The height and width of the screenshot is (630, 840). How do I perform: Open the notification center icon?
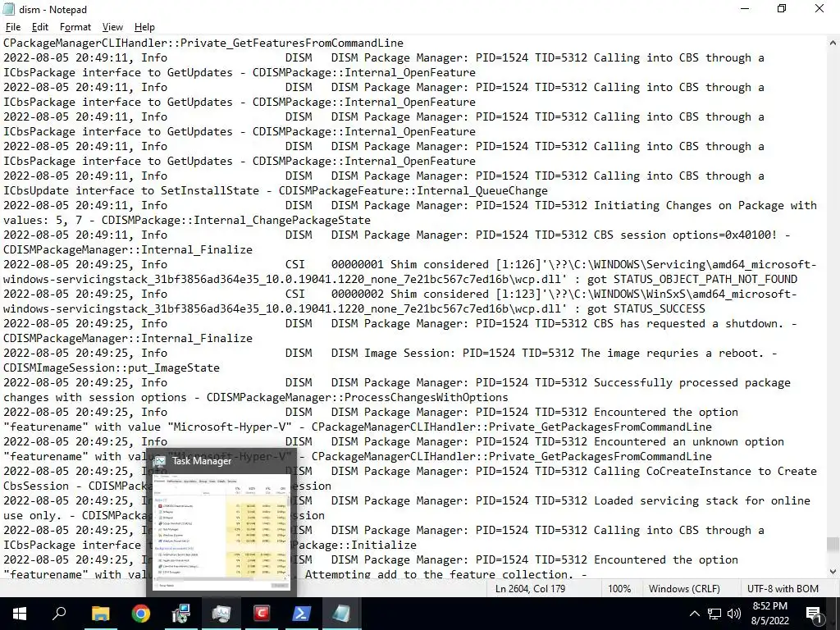[x=814, y=614]
